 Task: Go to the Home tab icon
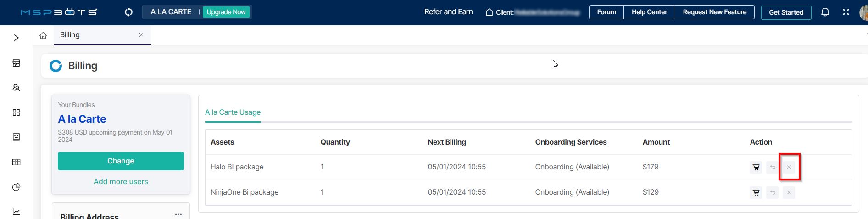tap(43, 35)
